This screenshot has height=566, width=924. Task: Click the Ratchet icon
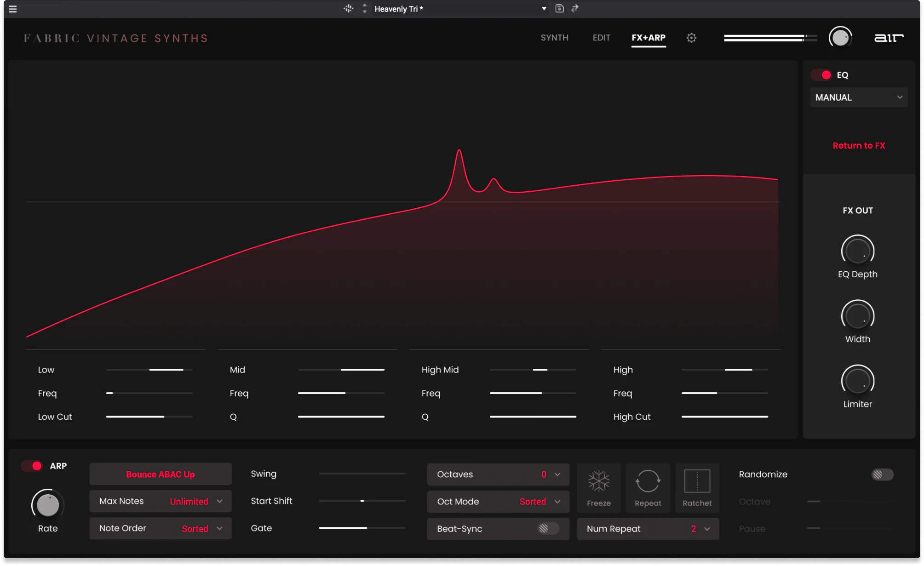(x=697, y=481)
